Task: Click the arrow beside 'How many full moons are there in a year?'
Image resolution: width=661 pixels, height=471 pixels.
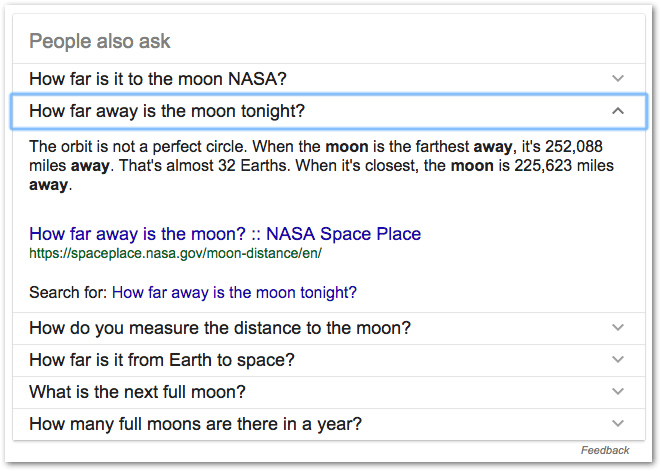Action: 618,424
